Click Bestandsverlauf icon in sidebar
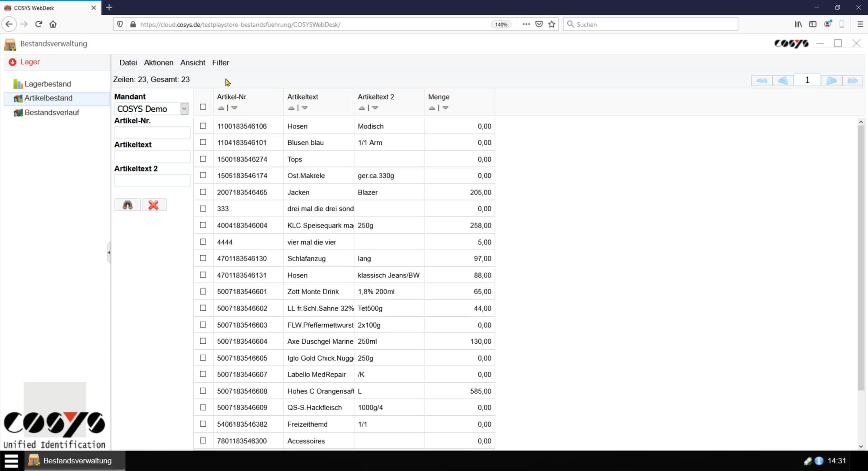 [18, 112]
